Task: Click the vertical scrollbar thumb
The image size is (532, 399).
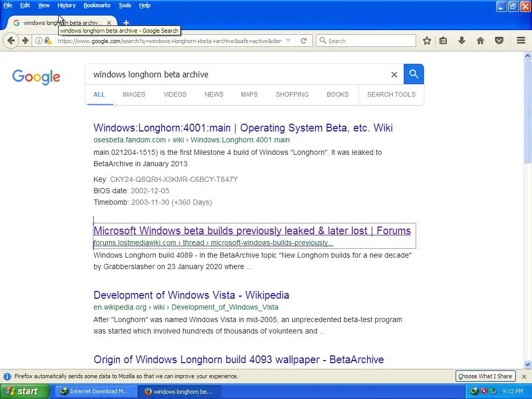Action: 528,112
